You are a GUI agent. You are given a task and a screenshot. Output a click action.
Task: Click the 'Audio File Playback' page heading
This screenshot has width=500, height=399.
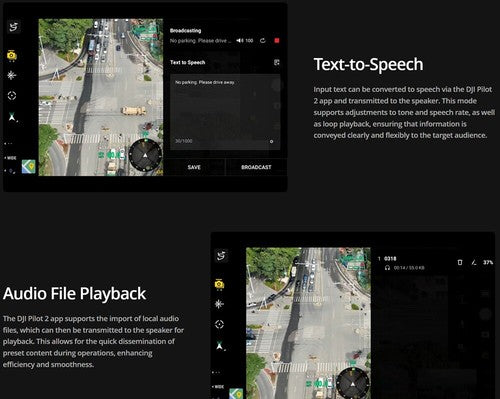pos(75,294)
